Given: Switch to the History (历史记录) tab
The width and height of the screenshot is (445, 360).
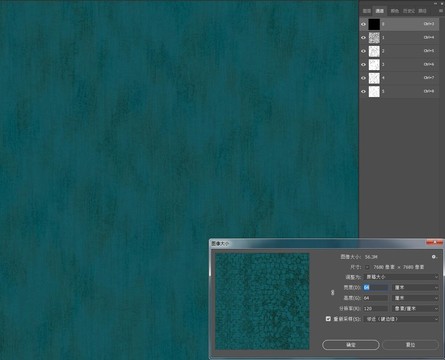Looking at the screenshot, I should pos(409,11).
